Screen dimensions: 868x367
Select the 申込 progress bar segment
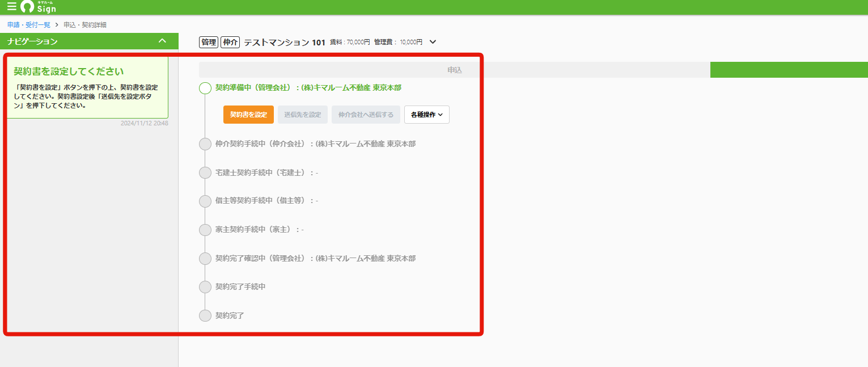tap(455, 70)
